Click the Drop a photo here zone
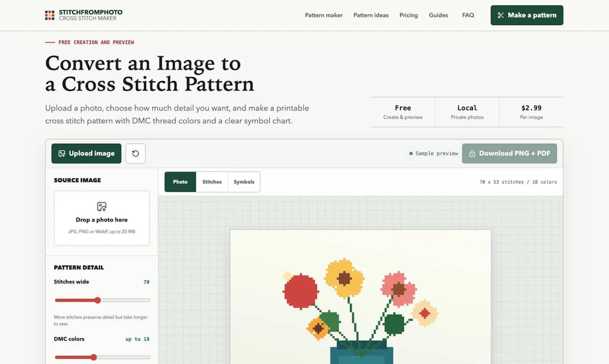The image size is (609, 364). click(102, 218)
